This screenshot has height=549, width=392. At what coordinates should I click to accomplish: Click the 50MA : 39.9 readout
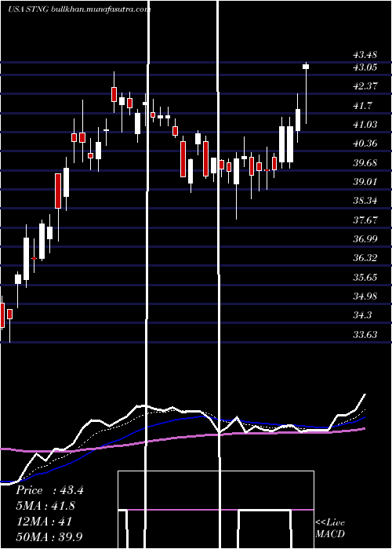[x=49, y=536]
